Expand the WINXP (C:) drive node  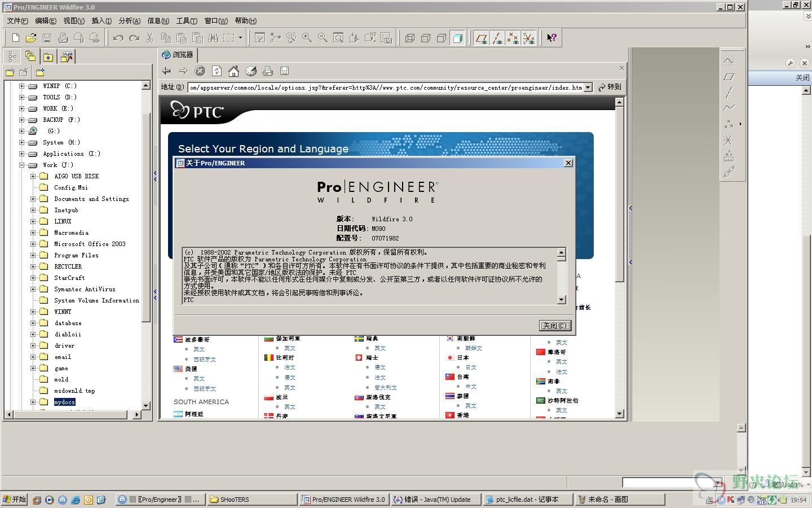pyautogui.click(x=21, y=86)
